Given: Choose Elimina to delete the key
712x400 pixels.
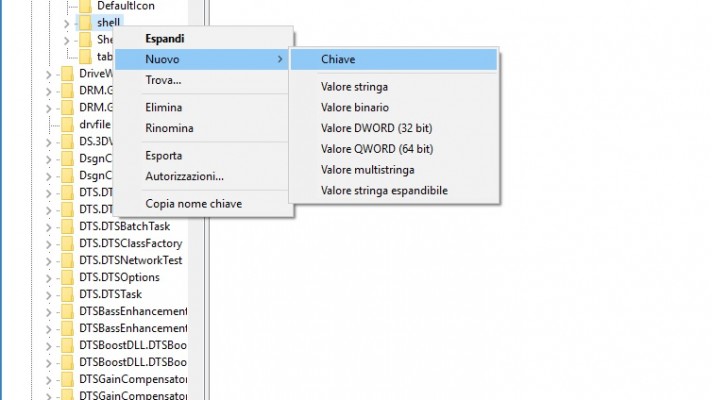Looking at the screenshot, I should tap(202, 108).
